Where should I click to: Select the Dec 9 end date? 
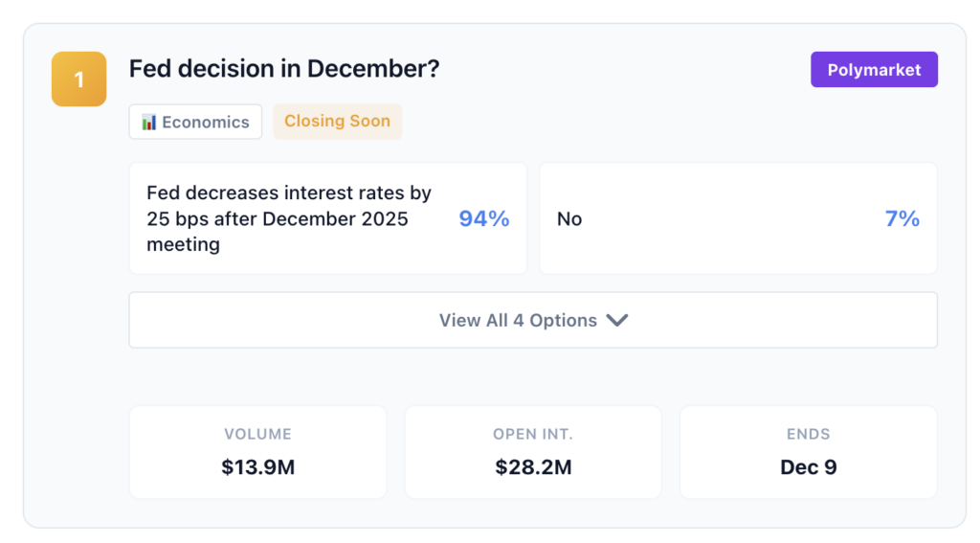pos(809,467)
